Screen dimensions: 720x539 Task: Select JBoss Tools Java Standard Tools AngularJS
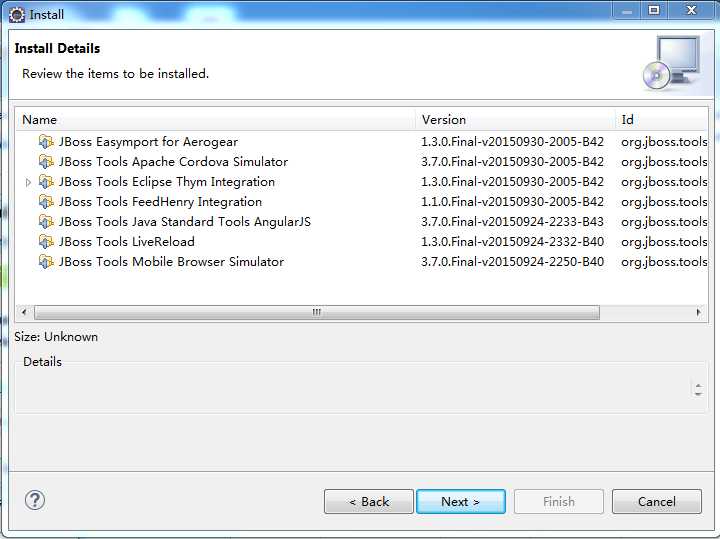[362, 222]
